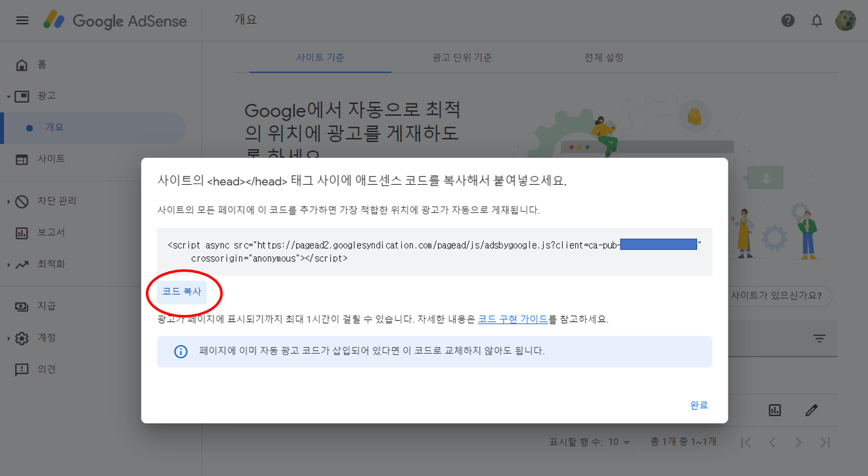Select 홈 in the sidebar
Viewport: 868px width, 476px height.
pos(42,65)
